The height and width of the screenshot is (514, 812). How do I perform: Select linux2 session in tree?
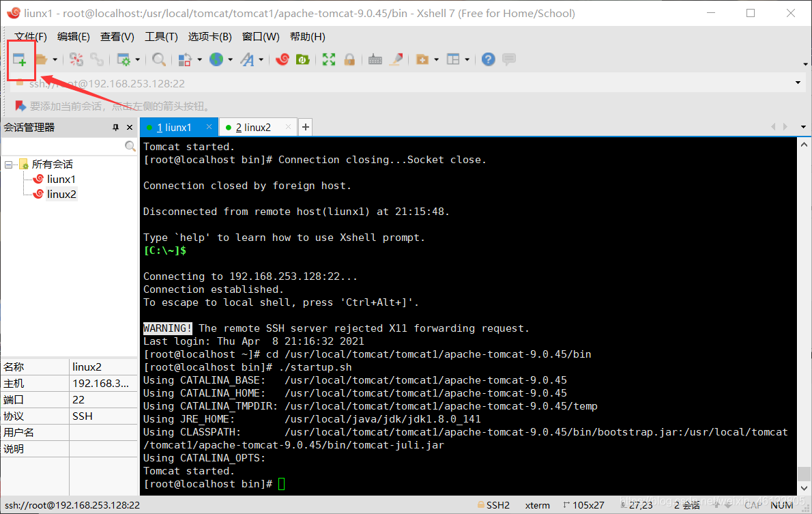click(x=61, y=195)
